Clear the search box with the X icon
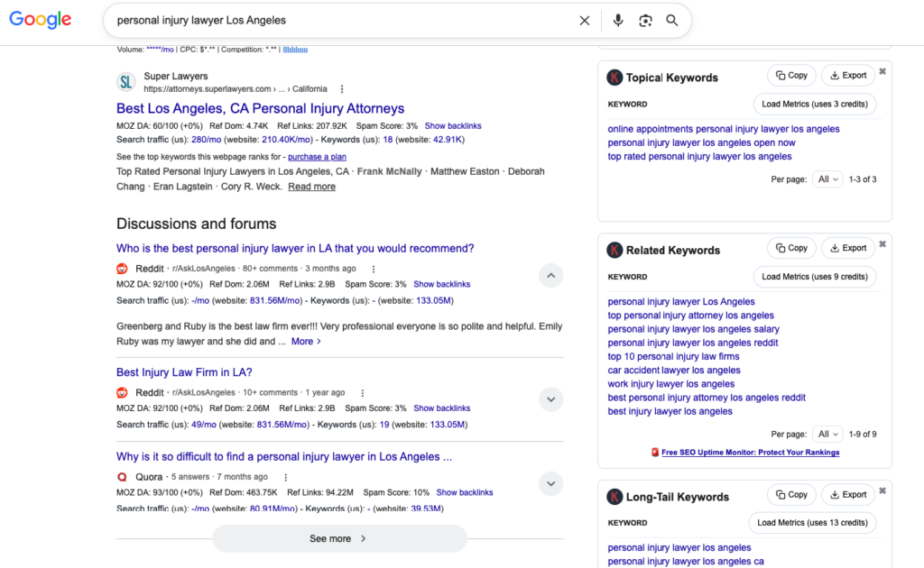Image resolution: width=924 pixels, height=568 pixels. click(584, 21)
